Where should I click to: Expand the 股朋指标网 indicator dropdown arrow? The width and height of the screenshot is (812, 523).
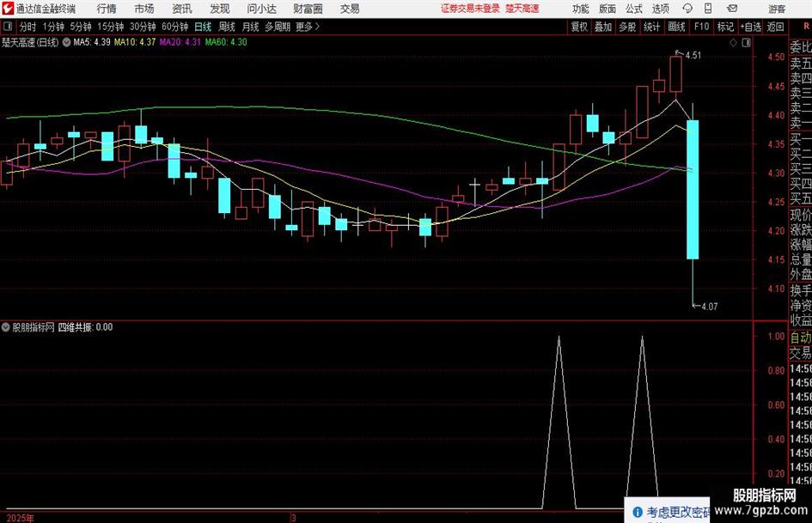coord(6,327)
